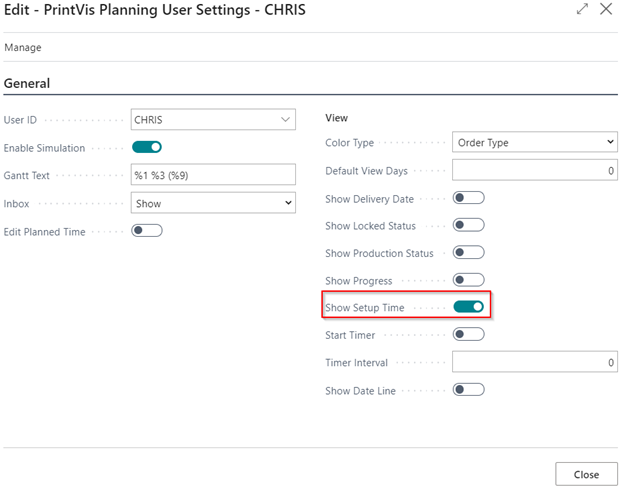The height and width of the screenshot is (493, 624).
Task: Click the View group heading
Action: [x=336, y=118]
